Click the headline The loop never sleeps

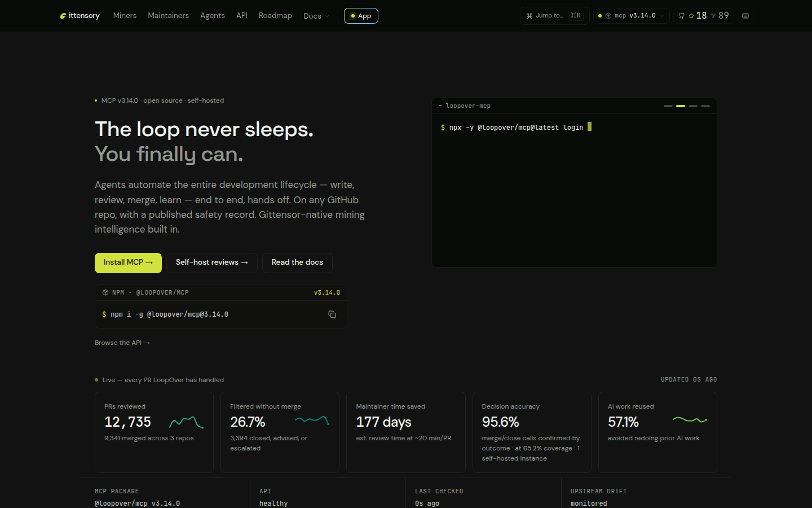click(204, 129)
